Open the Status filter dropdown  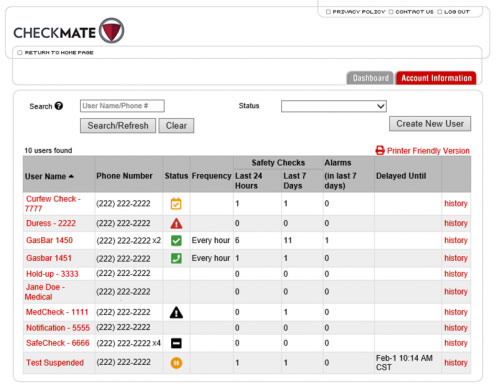click(x=334, y=106)
